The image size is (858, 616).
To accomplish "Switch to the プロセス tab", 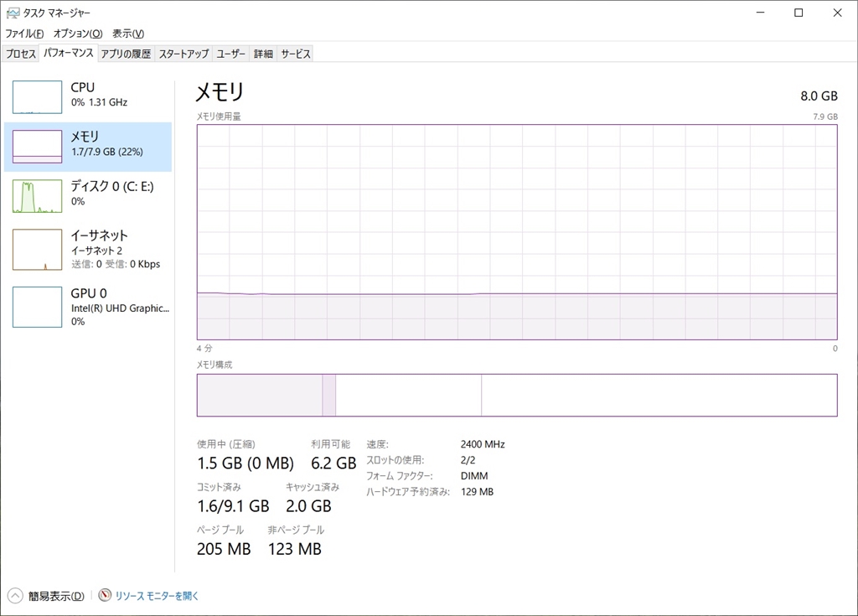I will click(21, 54).
